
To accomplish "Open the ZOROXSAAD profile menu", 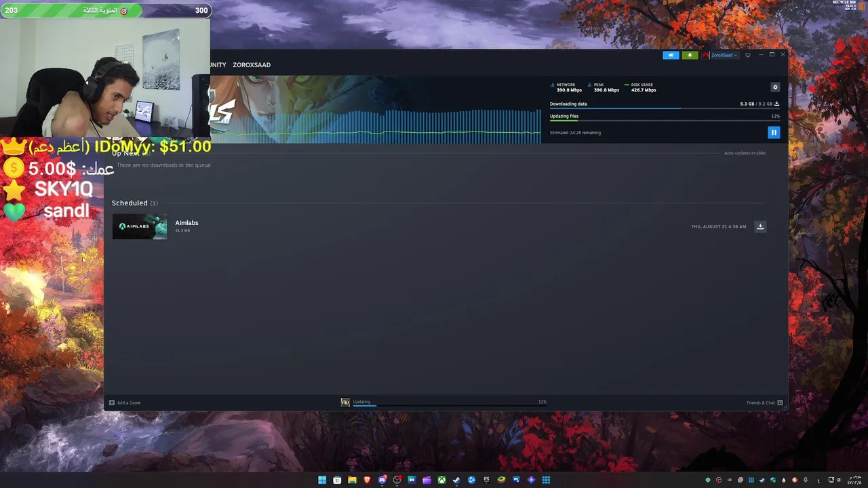I will [x=252, y=65].
